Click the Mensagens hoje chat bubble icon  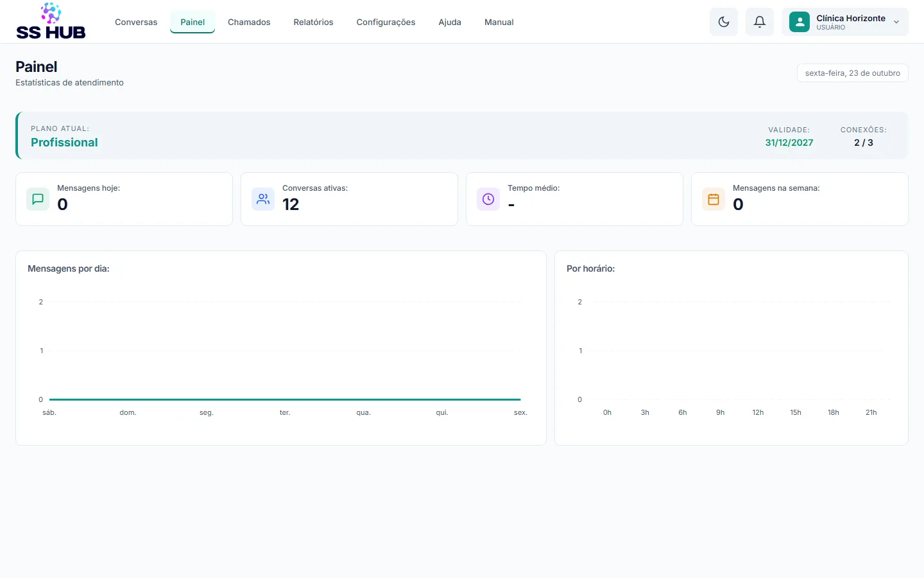point(38,199)
